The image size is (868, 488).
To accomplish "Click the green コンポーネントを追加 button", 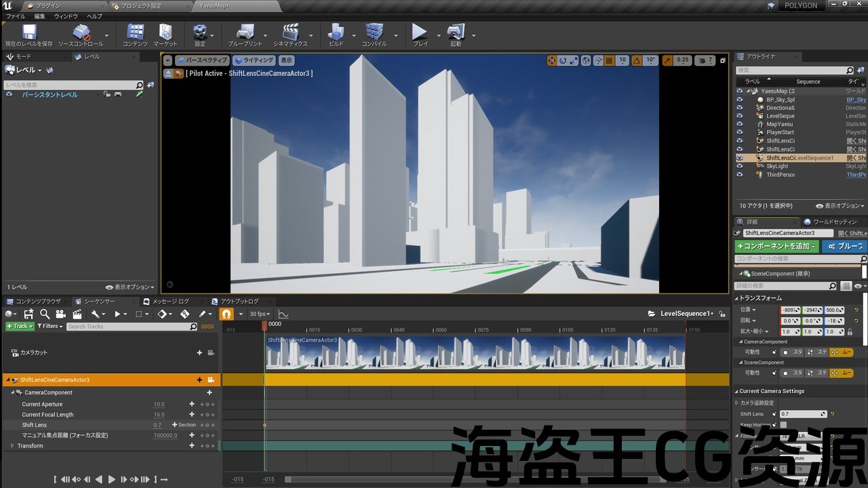I will click(x=777, y=246).
